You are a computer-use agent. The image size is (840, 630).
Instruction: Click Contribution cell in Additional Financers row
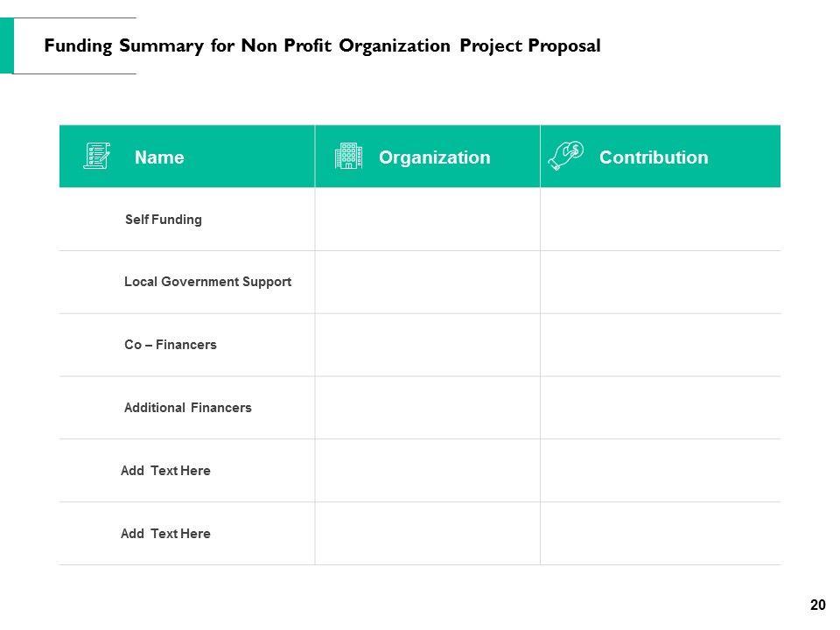pyautogui.click(x=660, y=408)
